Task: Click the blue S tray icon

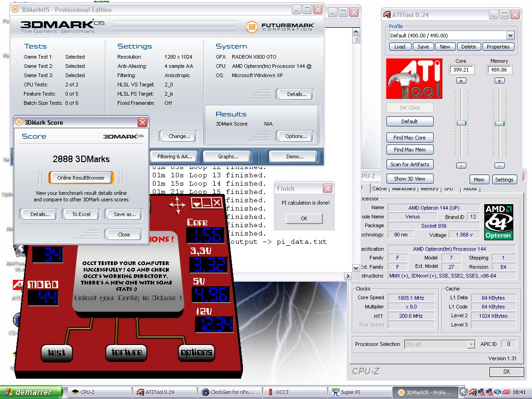Action: [498, 392]
